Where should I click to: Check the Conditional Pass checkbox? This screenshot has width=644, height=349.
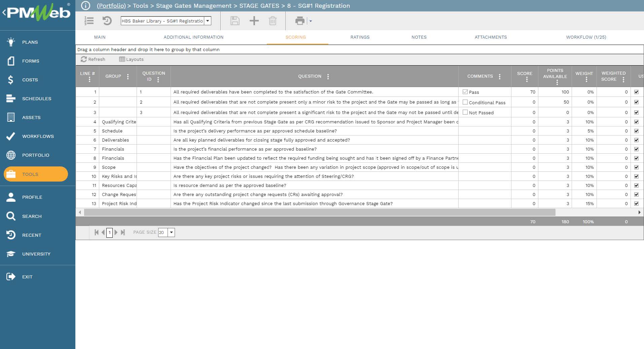(x=465, y=102)
